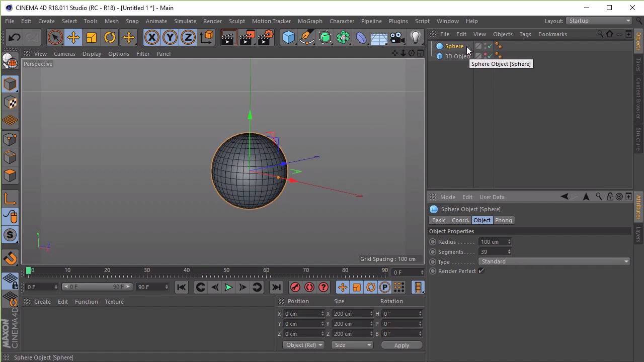Open the Subdivision Surface generators icon
The height and width of the screenshot is (362, 644).
tap(325, 37)
